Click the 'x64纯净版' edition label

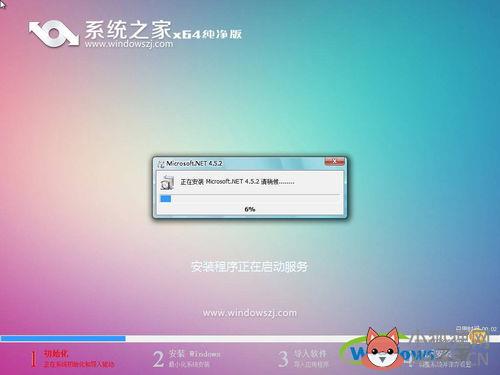[207, 34]
